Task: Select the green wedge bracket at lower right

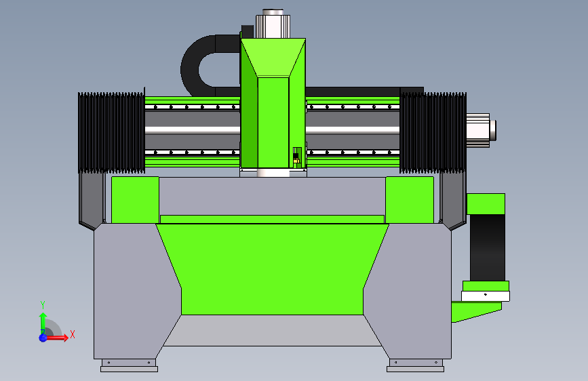Action: [474, 311]
